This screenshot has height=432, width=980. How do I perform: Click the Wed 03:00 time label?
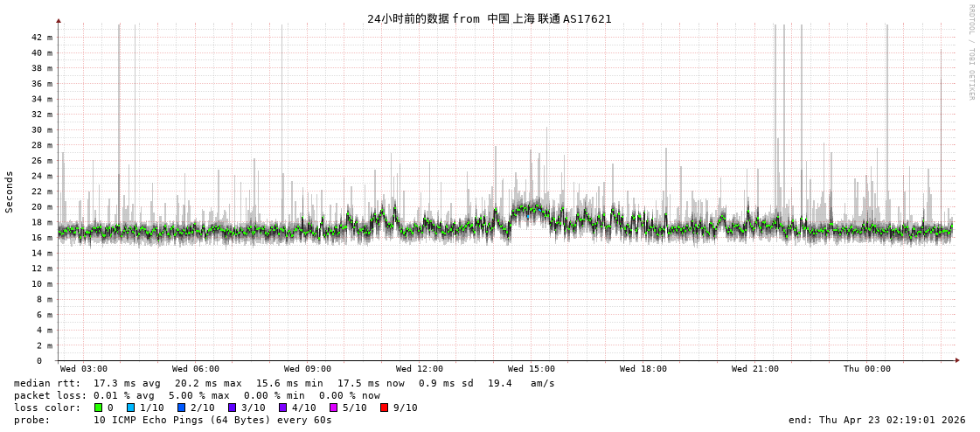84,369
